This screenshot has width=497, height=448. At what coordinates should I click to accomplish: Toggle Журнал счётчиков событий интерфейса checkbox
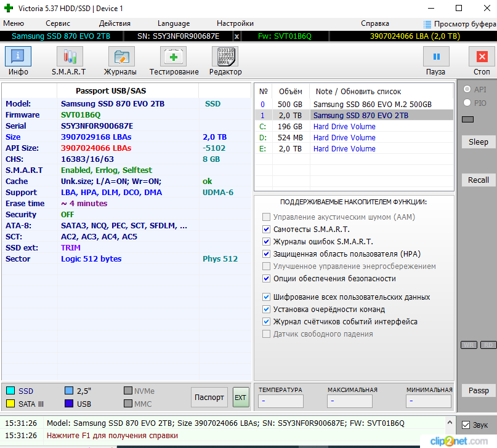coord(266,322)
